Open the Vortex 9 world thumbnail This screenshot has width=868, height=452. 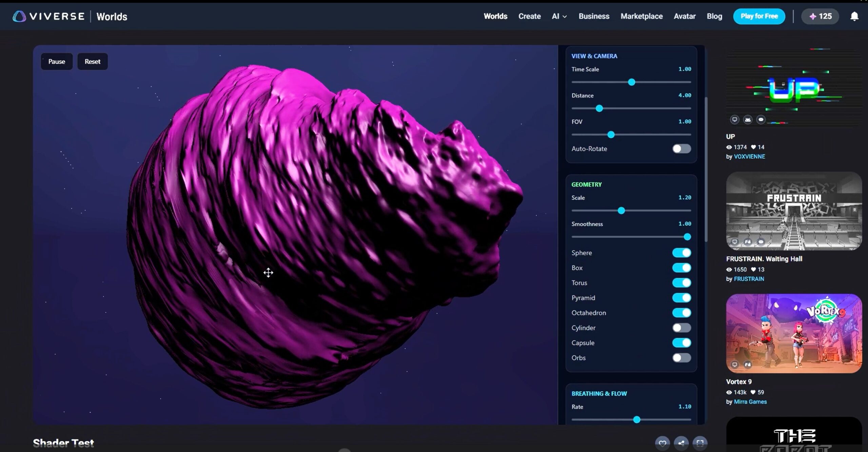coord(793,333)
